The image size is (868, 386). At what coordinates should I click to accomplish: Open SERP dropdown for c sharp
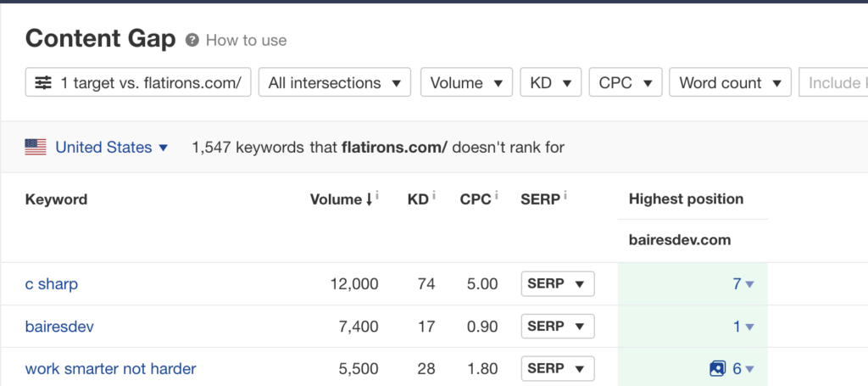click(x=557, y=284)
